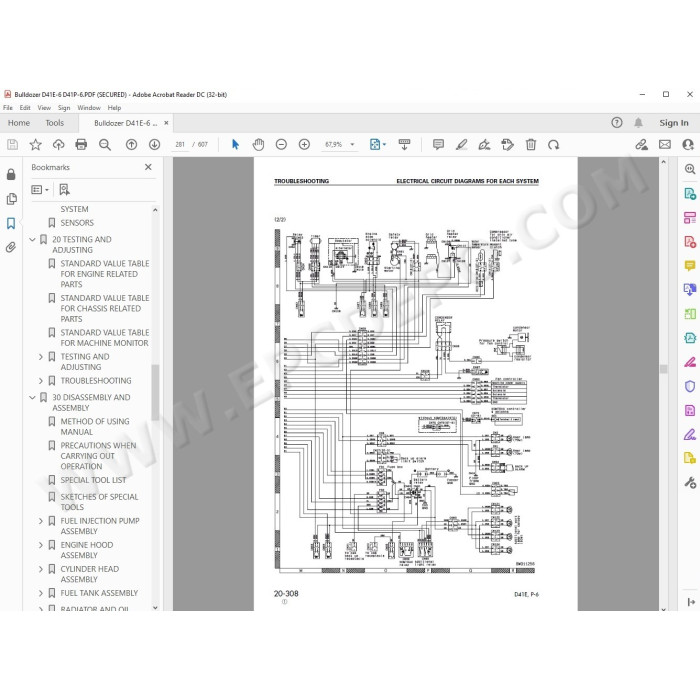Screen dimensions: 700x700
Task: Expand the TROUBLESHOOTING bookmark
Action: coord(41,381)
